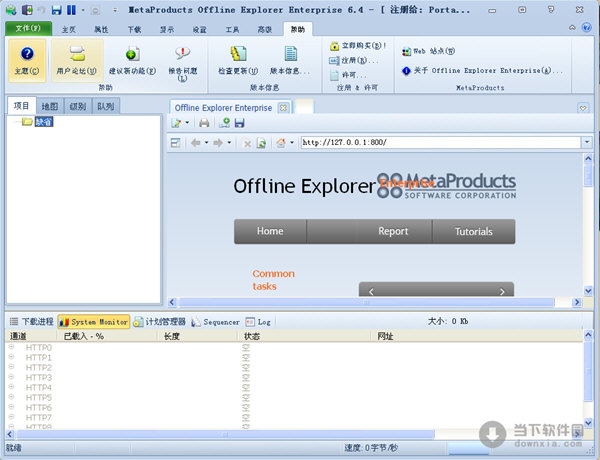Click the edit page icon in browser toolbar

point(176,123)
